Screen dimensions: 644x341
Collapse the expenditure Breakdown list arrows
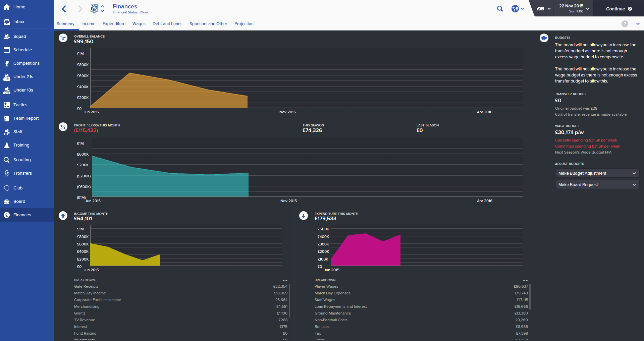pos(525,280)
